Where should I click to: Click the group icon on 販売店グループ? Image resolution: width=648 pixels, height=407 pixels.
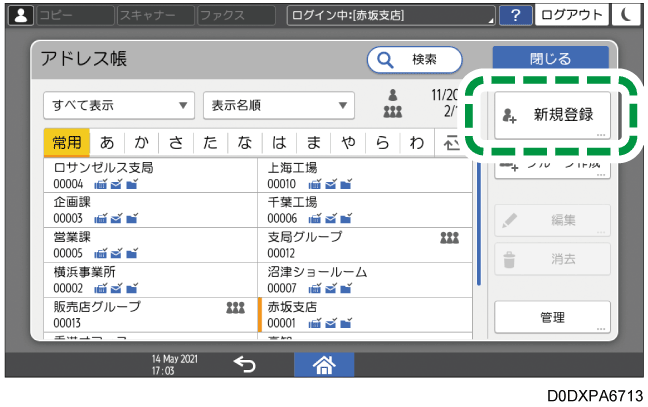236,307
